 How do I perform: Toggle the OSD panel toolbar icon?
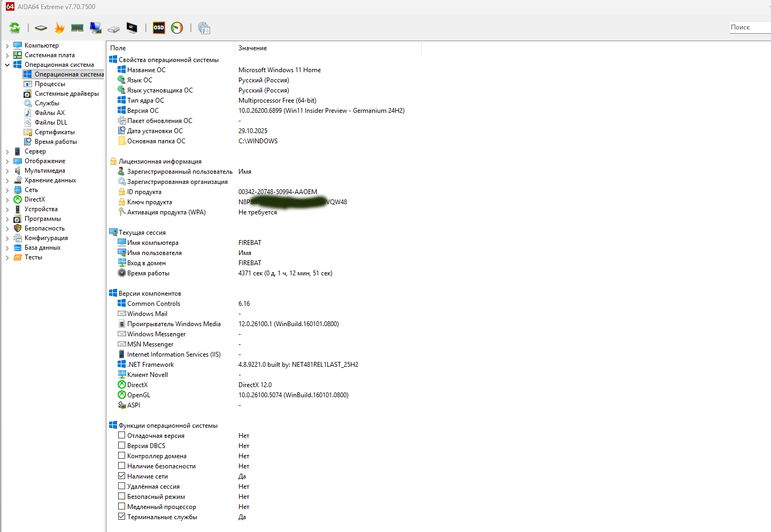[159, 28]
